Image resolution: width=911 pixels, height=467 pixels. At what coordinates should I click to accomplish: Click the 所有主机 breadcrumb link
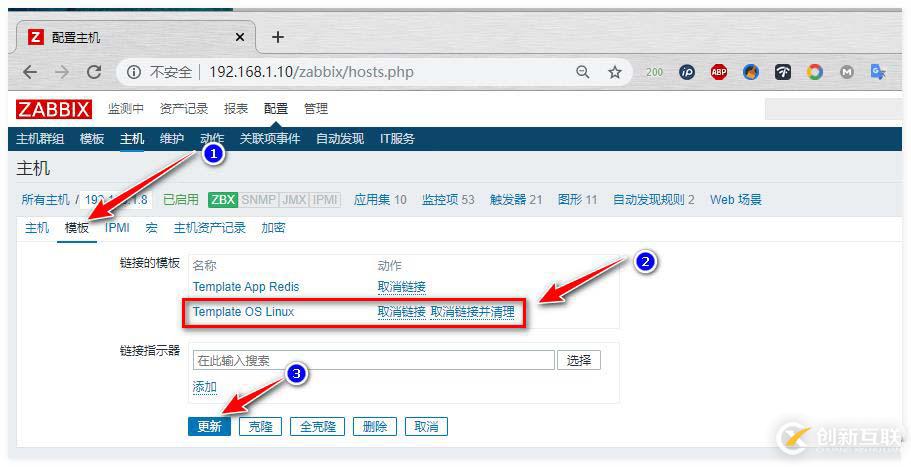(45, 200)
